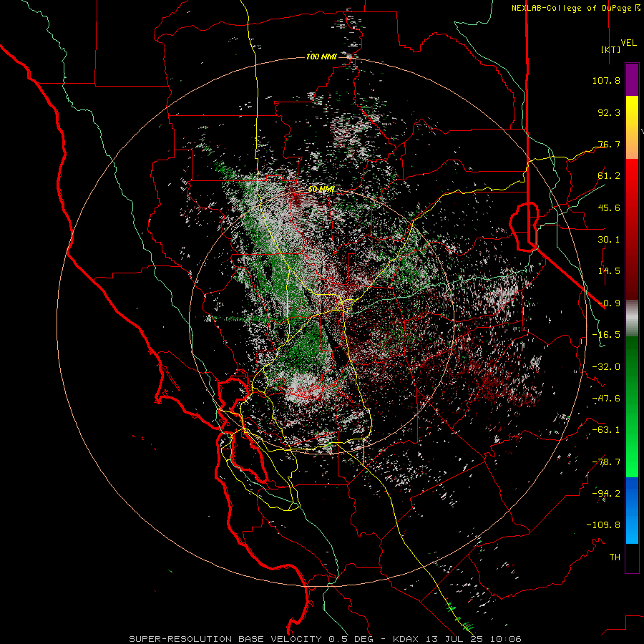Image resolution: width=644 pixels, height=644 pixels.
Task: Click the TH threshold label
Action: [x=615, y=557]
